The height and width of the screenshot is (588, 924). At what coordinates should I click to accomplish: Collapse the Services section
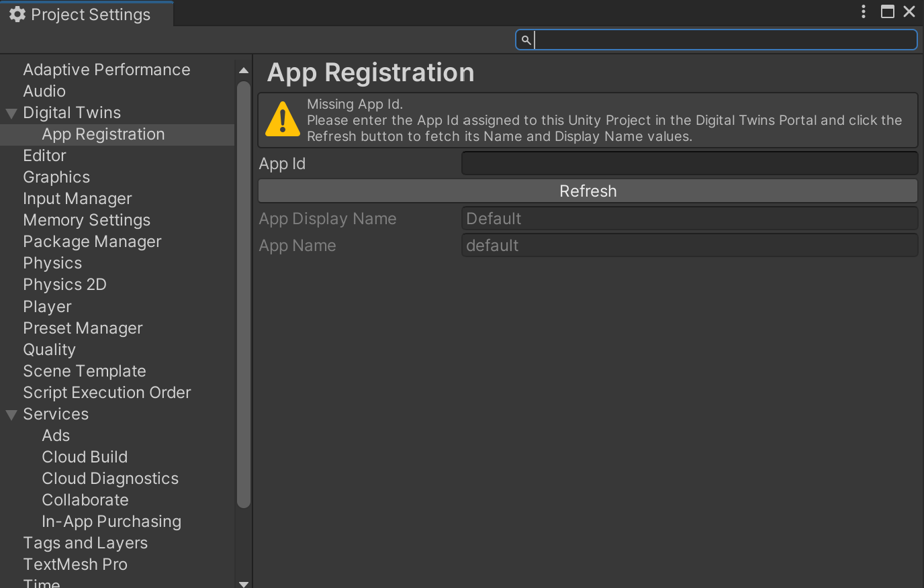[x=11, y=414]
